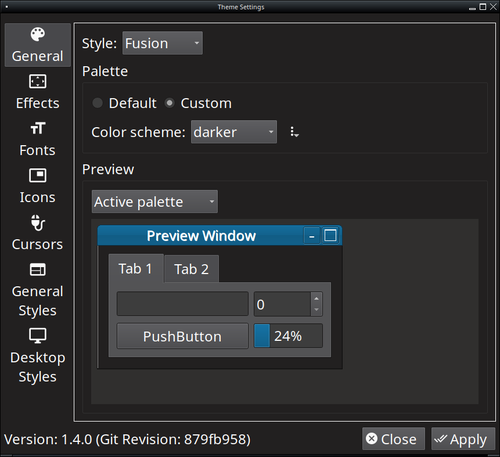Screen dimensions: 500x457
Task: Switch to Tab 2 in preview
Action: 192,269
